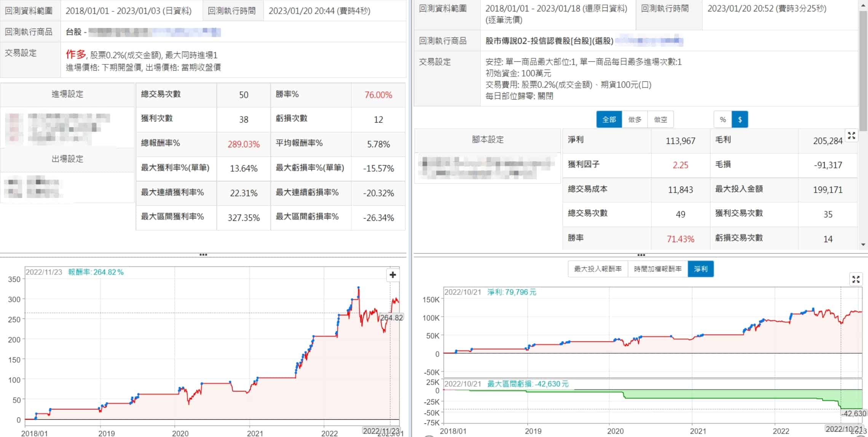
Task: Select the 淨利 chart tab
Action: pyautogui.click(x=700, y=269)
